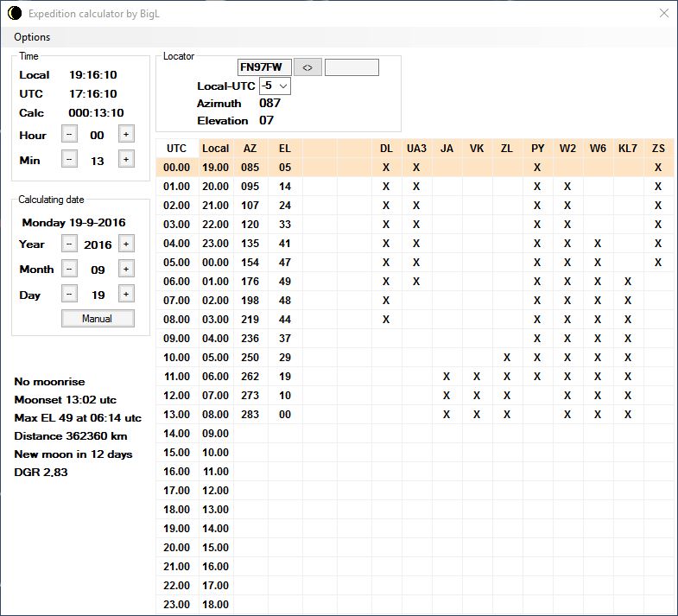Increment the Year with plus button
This screenshot has width=678, height=616.
tap(126, 244)
